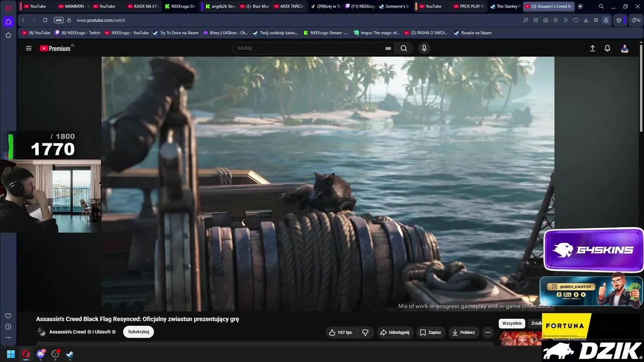The image size is (644, 362).
Task: Open the page edit/notes icon in address bar
Action: (x=536, y=20)
